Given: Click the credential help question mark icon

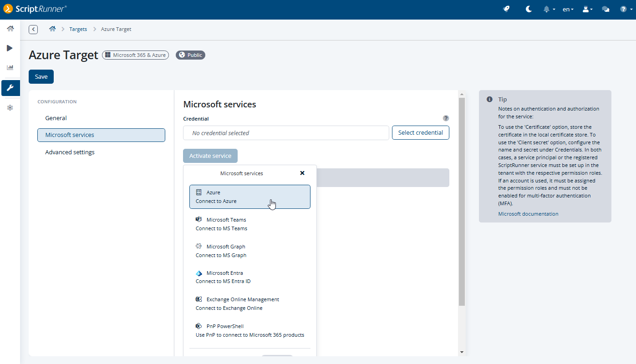Looking at the screenshot, I should 446,118.
